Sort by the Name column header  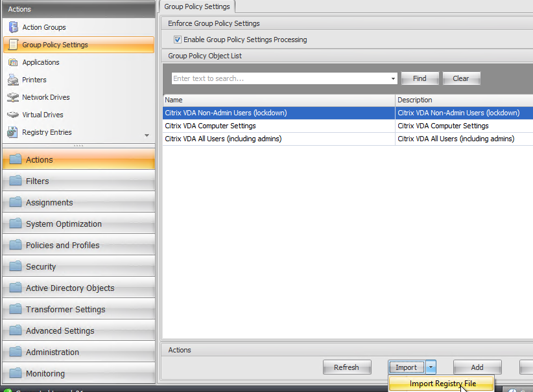pos(279,100)
